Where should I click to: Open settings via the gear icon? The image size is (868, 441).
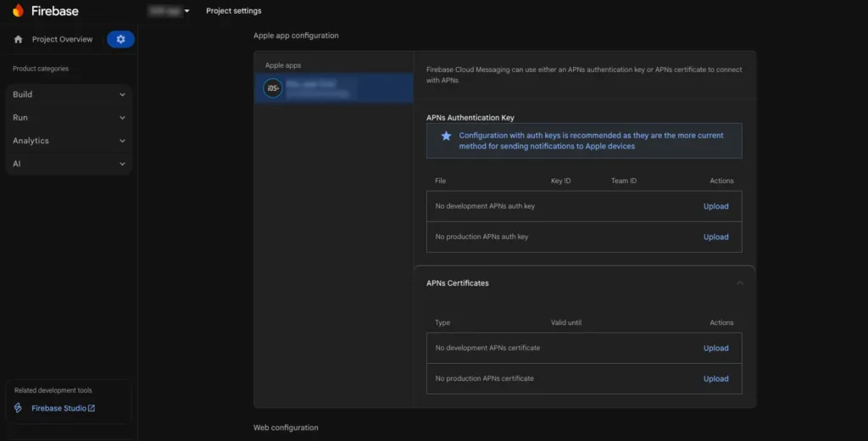[120, 39]
